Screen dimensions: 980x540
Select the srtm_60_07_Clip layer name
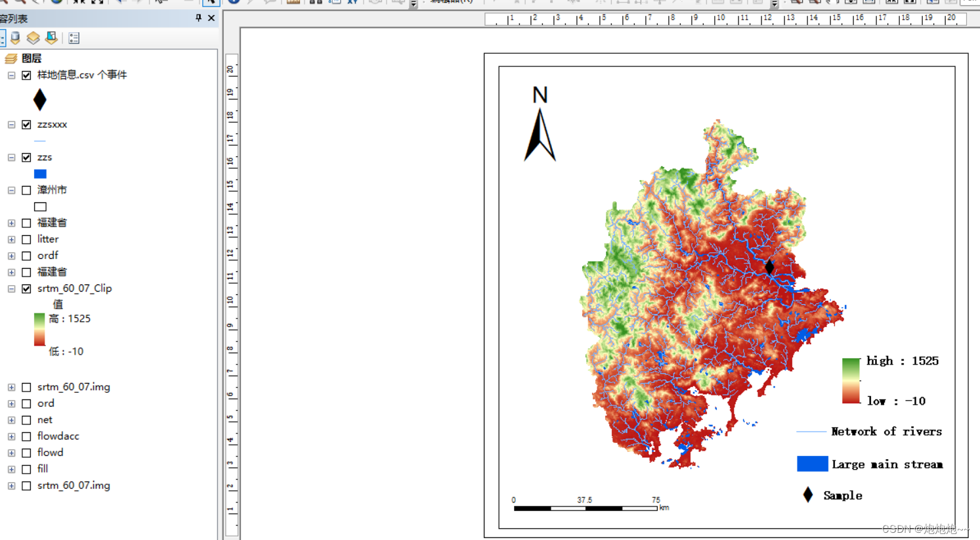point(74,288)
